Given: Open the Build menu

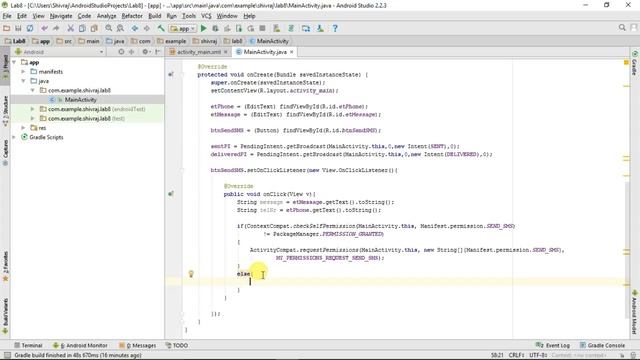Looking at the screenshot, I should coord(155,16).
